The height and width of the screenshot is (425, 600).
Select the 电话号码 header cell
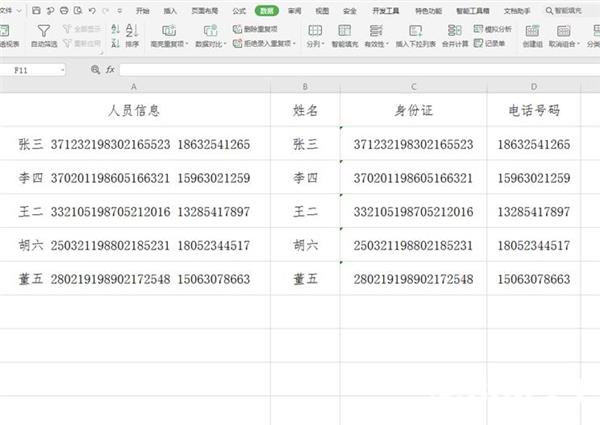tap(534, 110)
